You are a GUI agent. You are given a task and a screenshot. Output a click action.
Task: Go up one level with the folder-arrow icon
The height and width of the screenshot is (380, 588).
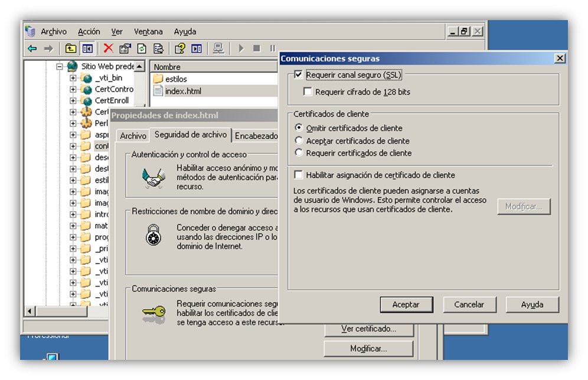click(70, 48)
